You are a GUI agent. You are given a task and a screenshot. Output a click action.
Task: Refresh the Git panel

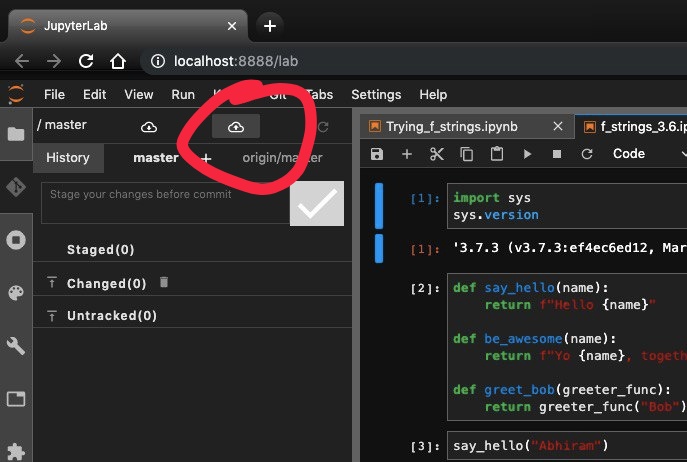click(x=322, y=127)
